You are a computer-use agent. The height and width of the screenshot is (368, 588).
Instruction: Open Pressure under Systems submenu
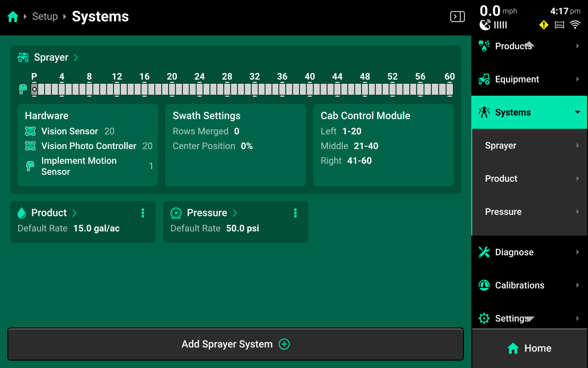point(530,212)
